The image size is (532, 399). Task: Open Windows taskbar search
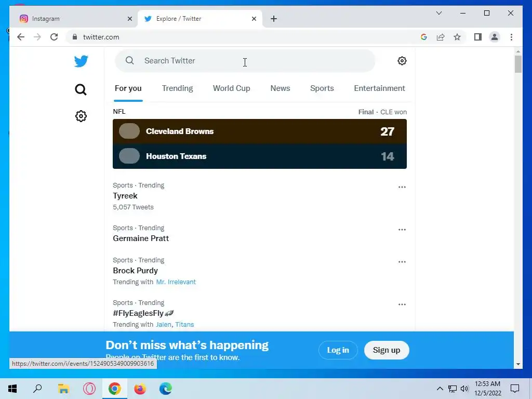point(37,389)
